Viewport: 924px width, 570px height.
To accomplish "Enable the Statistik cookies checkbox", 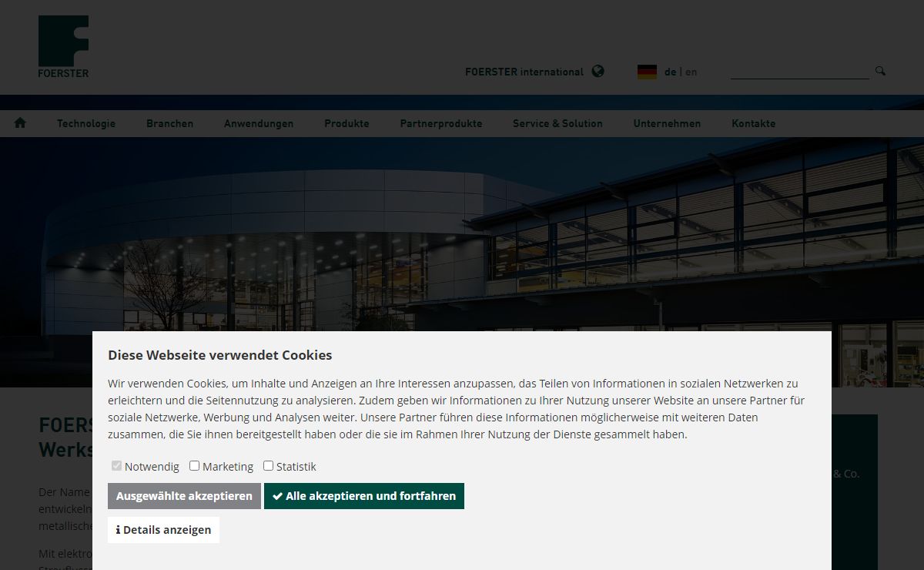I will [x=269, y=466].
